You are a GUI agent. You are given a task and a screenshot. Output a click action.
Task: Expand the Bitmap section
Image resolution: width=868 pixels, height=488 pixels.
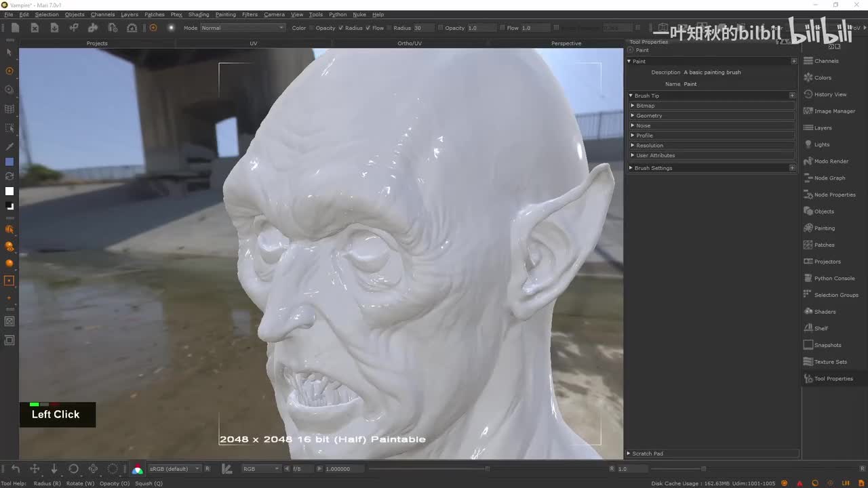click(x=712, y=106)
